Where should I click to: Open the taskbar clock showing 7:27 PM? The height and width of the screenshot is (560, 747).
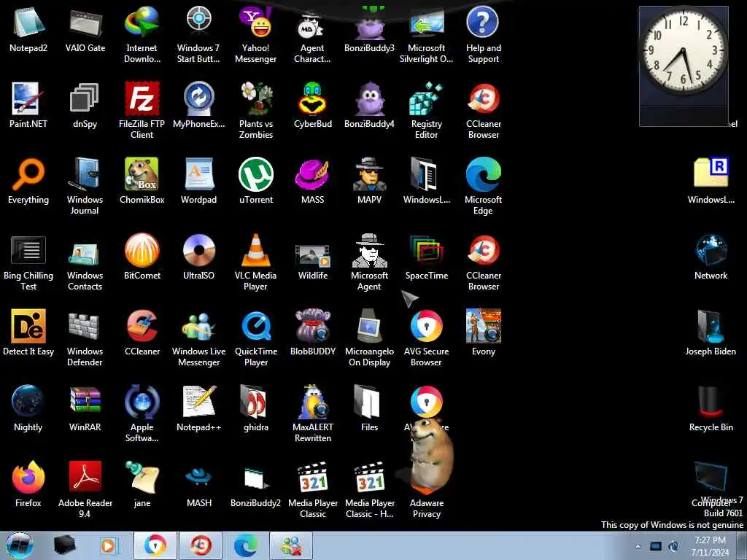pyautogui.click(x=710, y=546)
